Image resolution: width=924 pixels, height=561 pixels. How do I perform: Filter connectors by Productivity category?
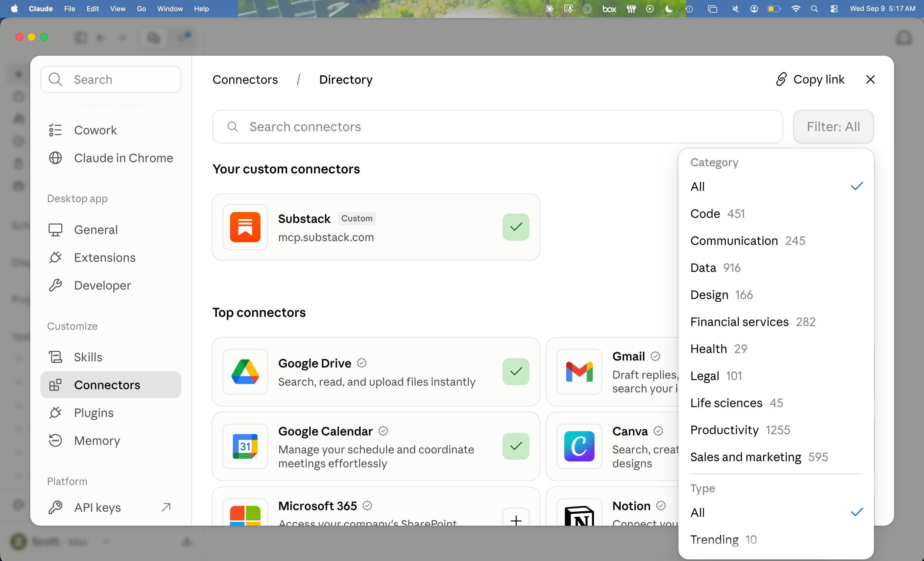coord(776,430)
